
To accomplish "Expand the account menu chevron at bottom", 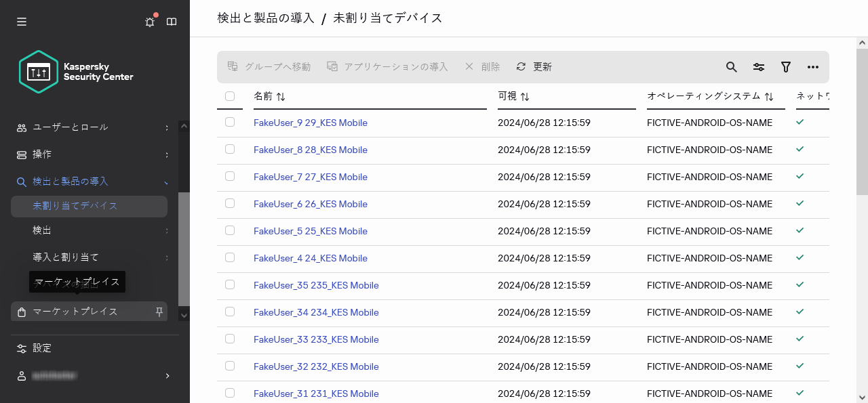I will coord(167,375).
